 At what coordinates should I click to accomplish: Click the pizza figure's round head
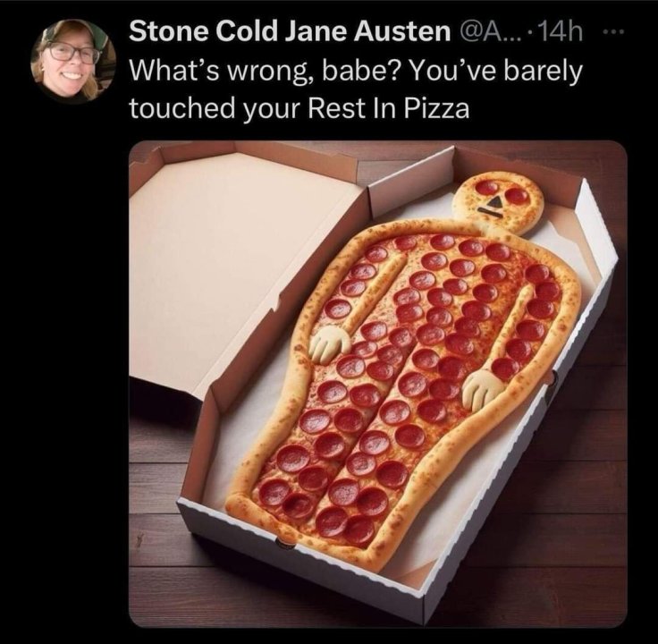click(x=498, y=202)
